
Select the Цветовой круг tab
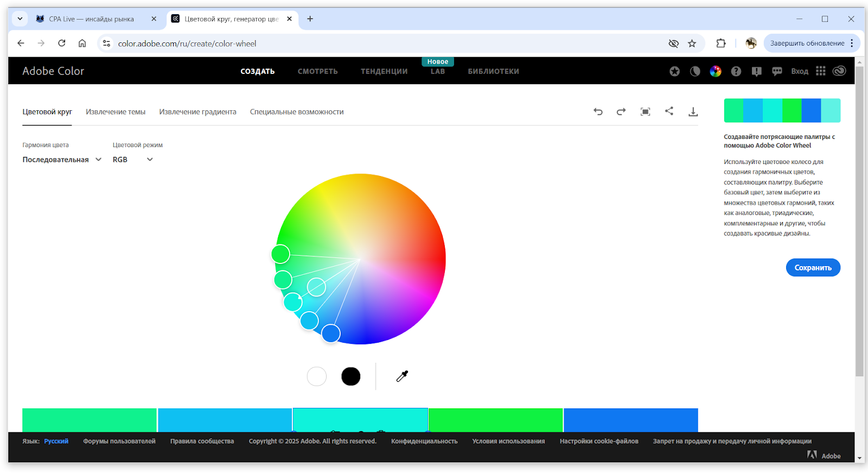tap(47, 112)
